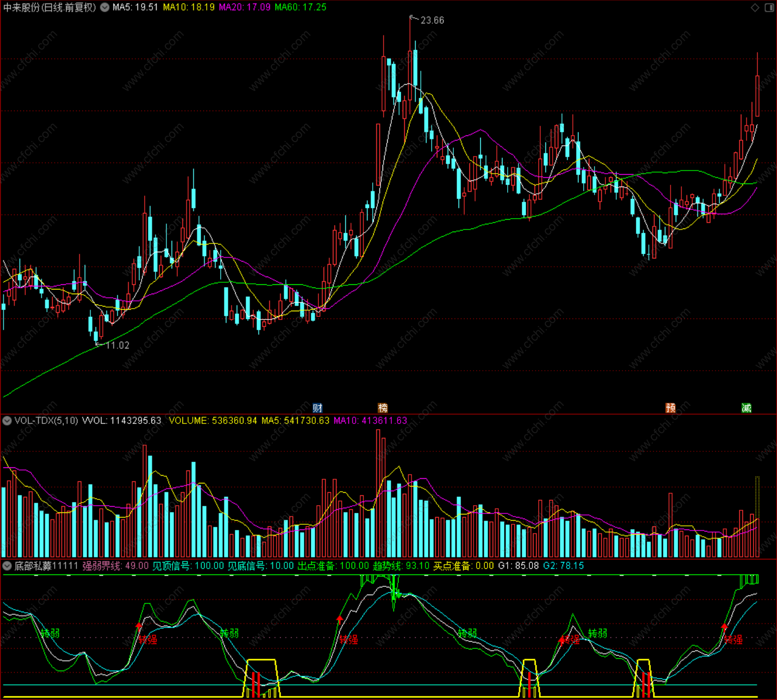
Task: Click the 23.66 high price marker
Action: pos(432,20)
